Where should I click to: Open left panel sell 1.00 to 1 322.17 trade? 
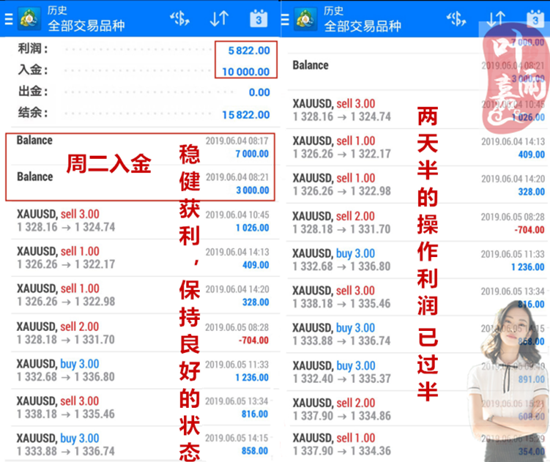(x=143, y=258)
